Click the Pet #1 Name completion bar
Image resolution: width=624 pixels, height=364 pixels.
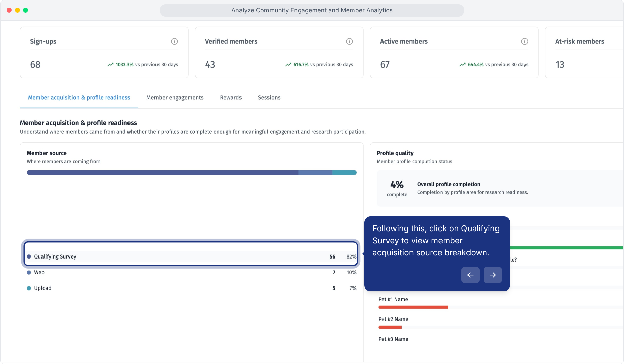413,307
